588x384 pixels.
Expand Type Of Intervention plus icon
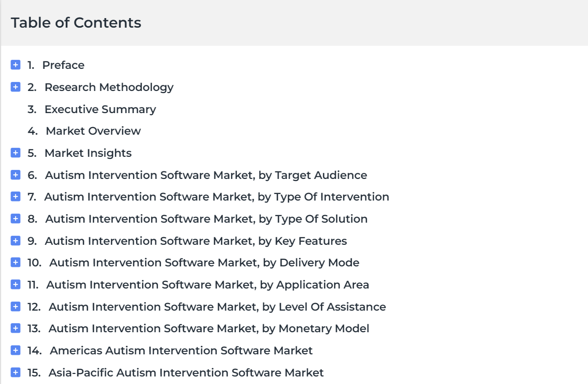coord(16,197)
